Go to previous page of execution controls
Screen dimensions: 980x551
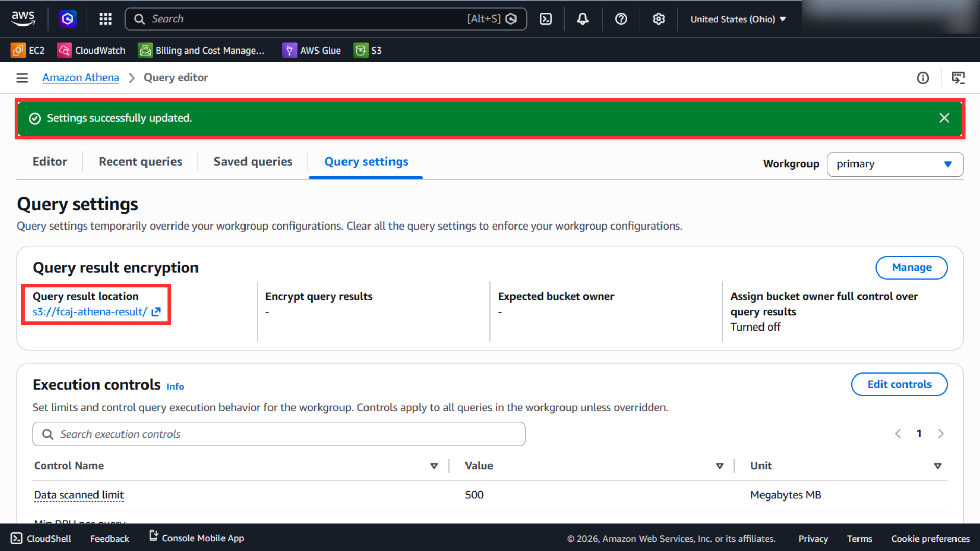coord(898,434)
